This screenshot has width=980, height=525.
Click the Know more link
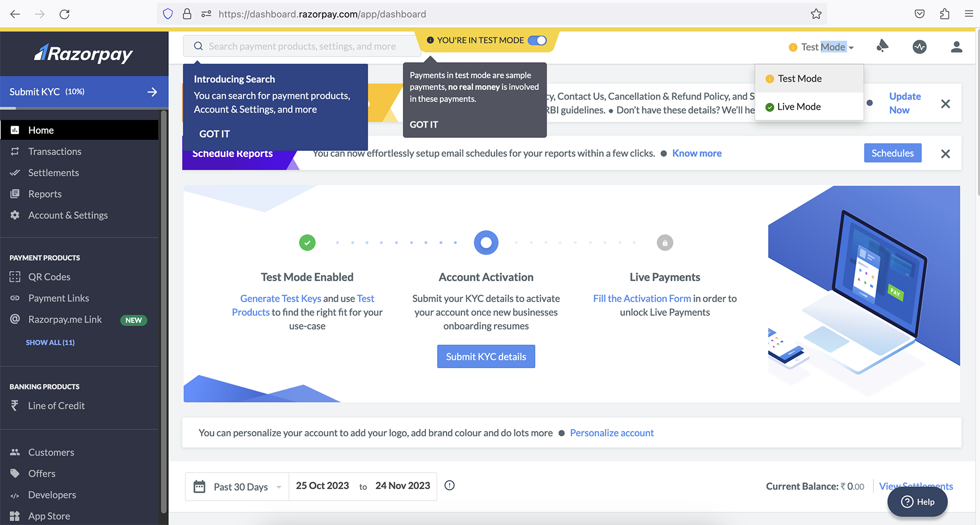click(x=697, y=153)
